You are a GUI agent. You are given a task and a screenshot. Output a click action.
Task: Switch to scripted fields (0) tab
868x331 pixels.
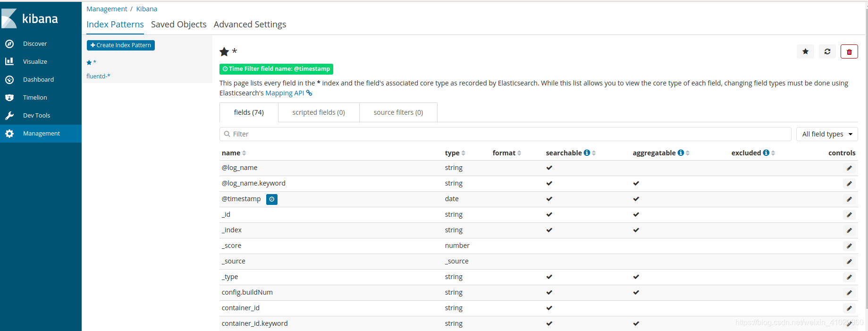pos(319,112)
